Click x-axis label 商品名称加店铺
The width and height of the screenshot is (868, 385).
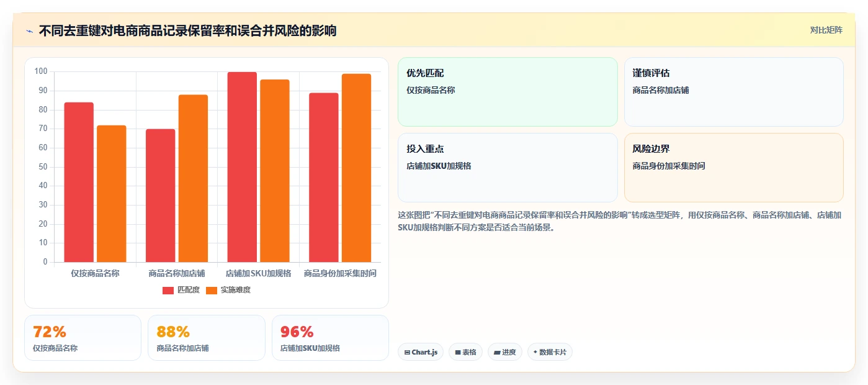point(177,273)
